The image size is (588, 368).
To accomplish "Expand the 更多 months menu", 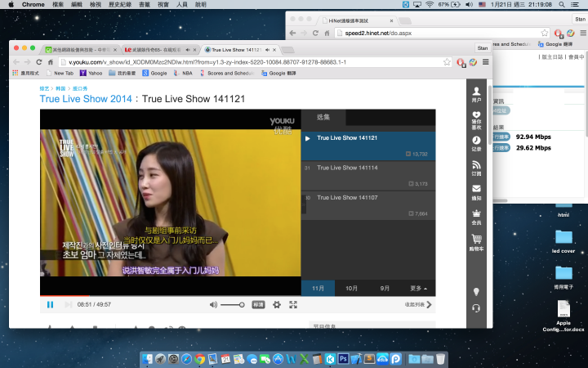I will (x=418, y=288).
